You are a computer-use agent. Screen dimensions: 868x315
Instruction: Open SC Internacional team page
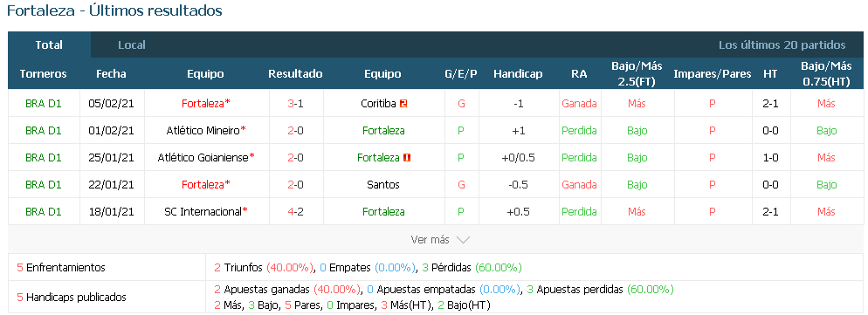[203, 211]
